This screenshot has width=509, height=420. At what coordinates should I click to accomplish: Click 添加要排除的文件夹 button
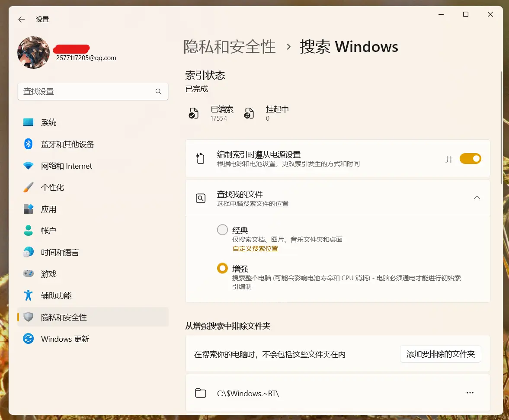point(441,354)
